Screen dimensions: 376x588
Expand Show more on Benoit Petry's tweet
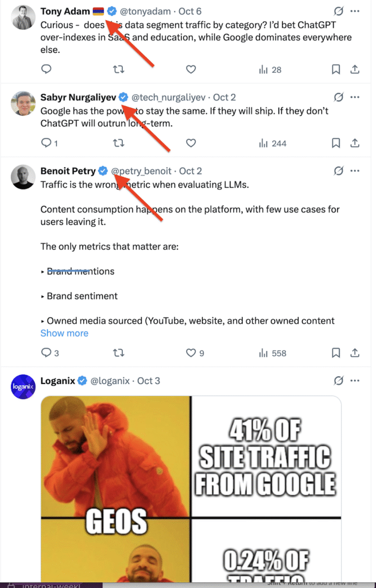point(64,333)
